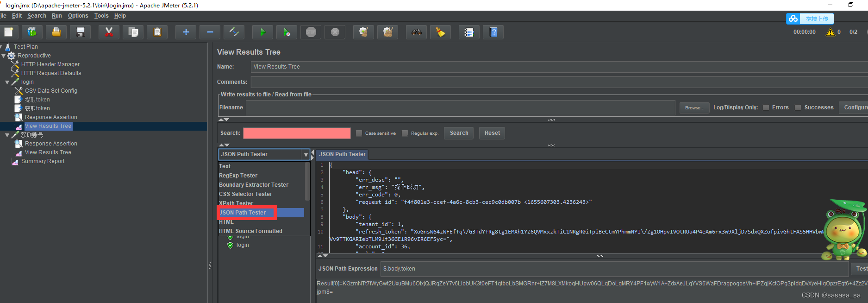The width and height of the screenshot is (868, 303).
Task: Save the test plan with disk icon
Action: pyautogui.click(x=80, y=32)
